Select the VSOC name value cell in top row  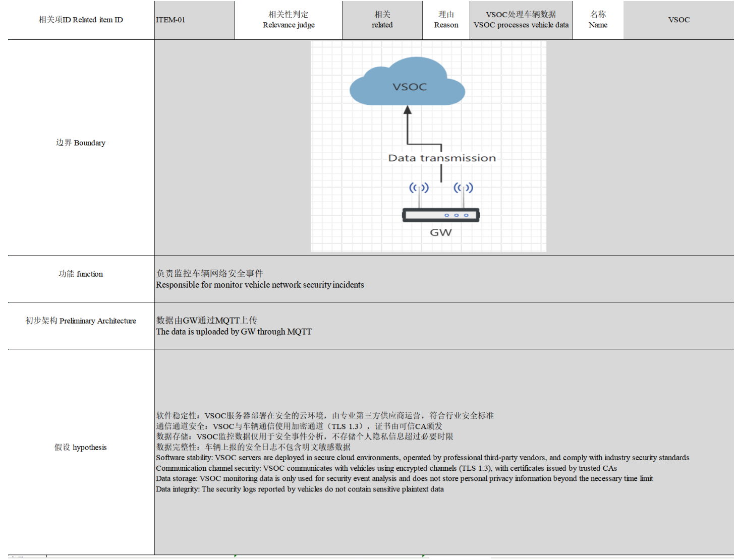click(678, 20)
